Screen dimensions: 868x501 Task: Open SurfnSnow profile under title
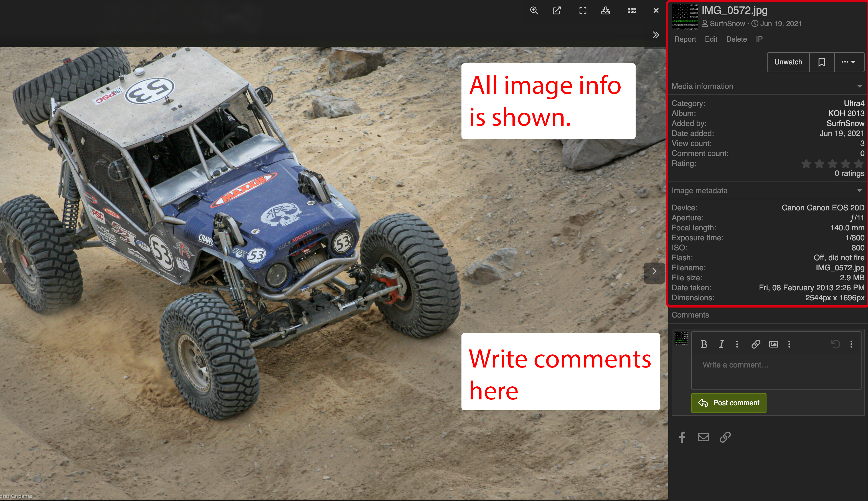click(x=727, y=24)
